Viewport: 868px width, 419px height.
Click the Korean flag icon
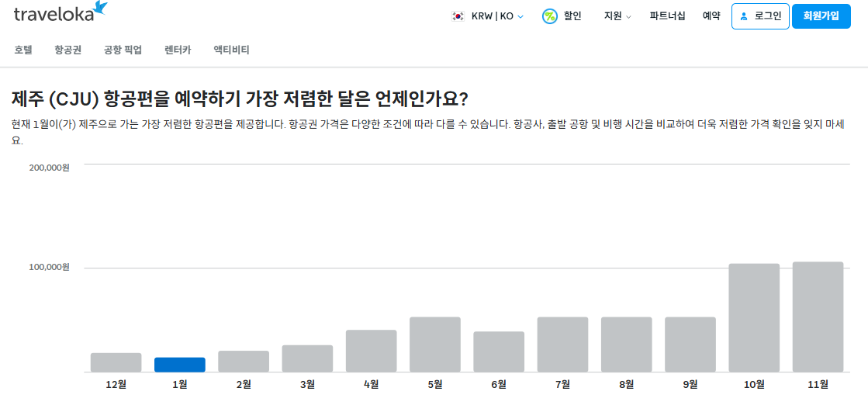coord(458,16)
